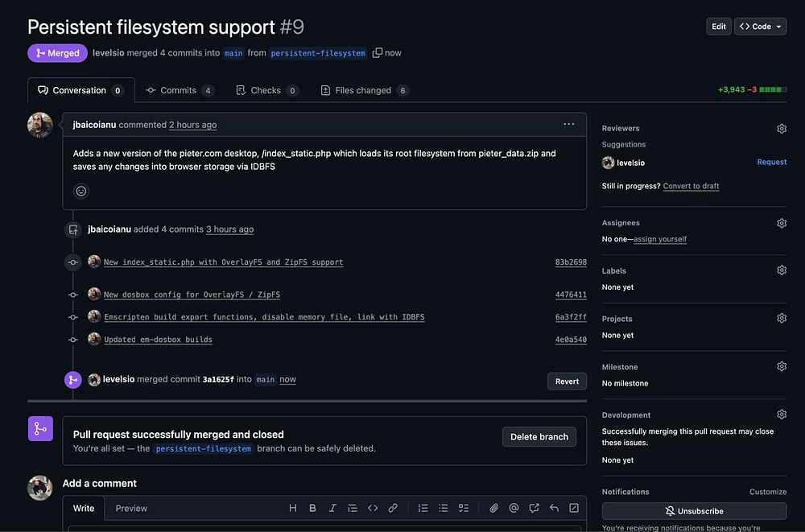
Task: Insert a quote in the comment editor
Action: click(353, 508)
